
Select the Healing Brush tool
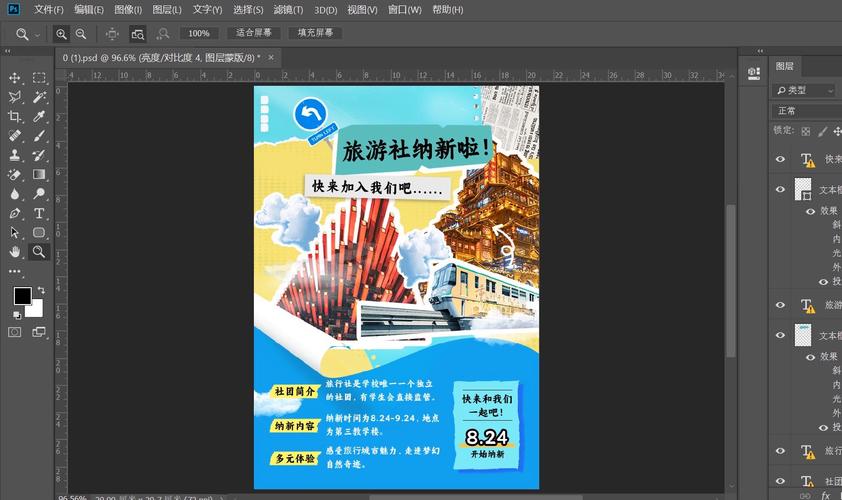point(14,136)
